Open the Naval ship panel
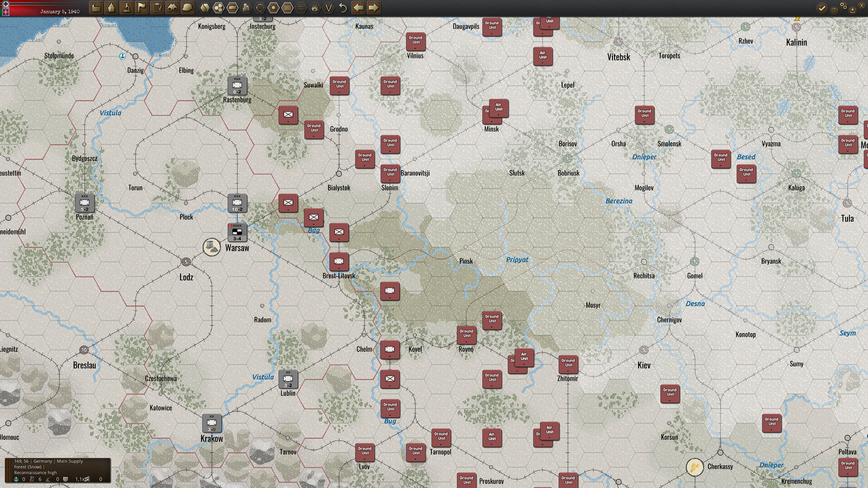The width and height of the screenshot is (868, 488). pos(112,8)
